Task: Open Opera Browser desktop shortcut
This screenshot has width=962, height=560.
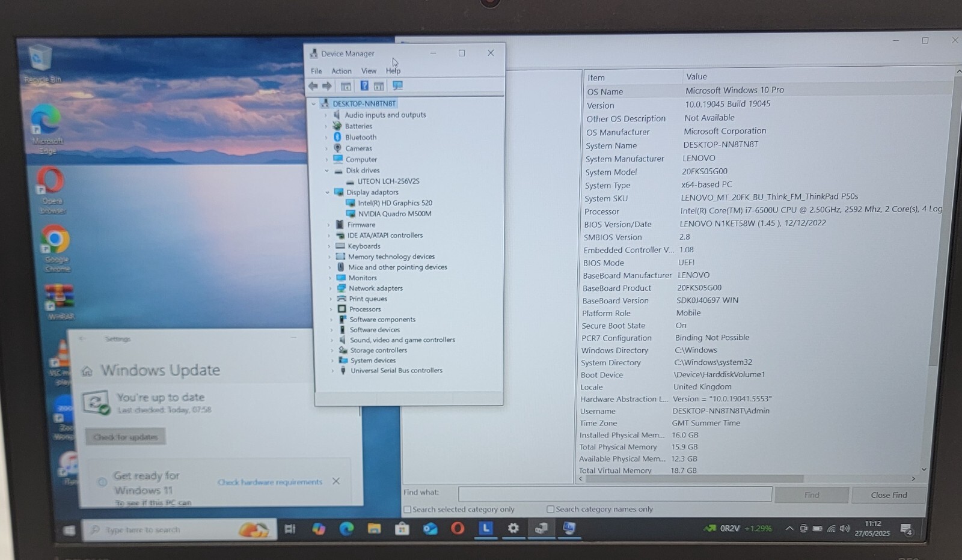Action: [51, 190]
